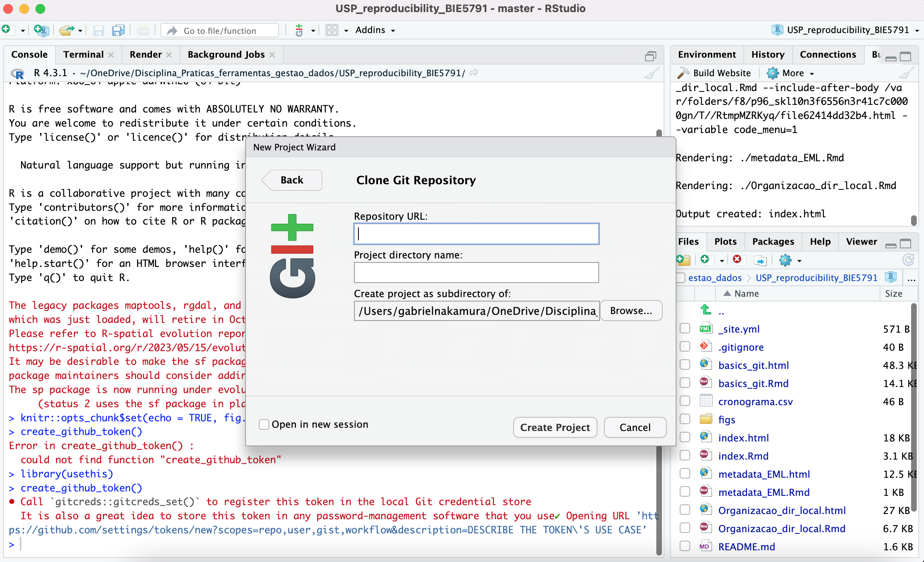Expand the Git toolbar dropdown arrow
Viewport: 924px width, 562px height.
[x=313, y=31]
